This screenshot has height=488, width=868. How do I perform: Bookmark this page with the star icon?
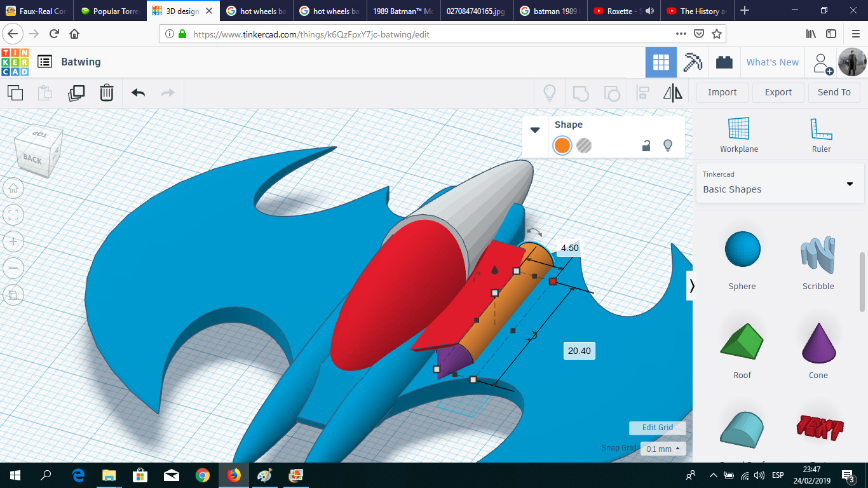(717, 34)
